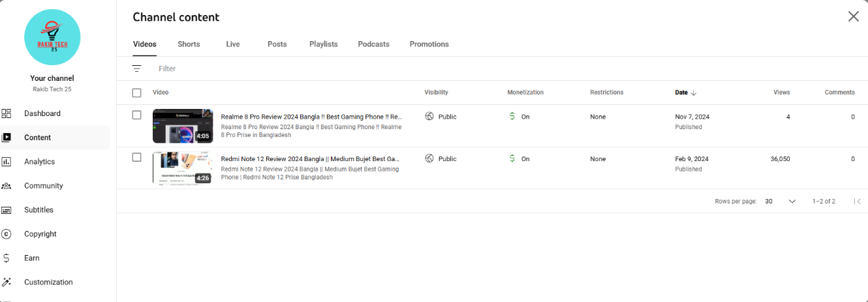This screenshot has width=868, height=302.
Task: Open the Earn section in sidebar
Action: 55,258
